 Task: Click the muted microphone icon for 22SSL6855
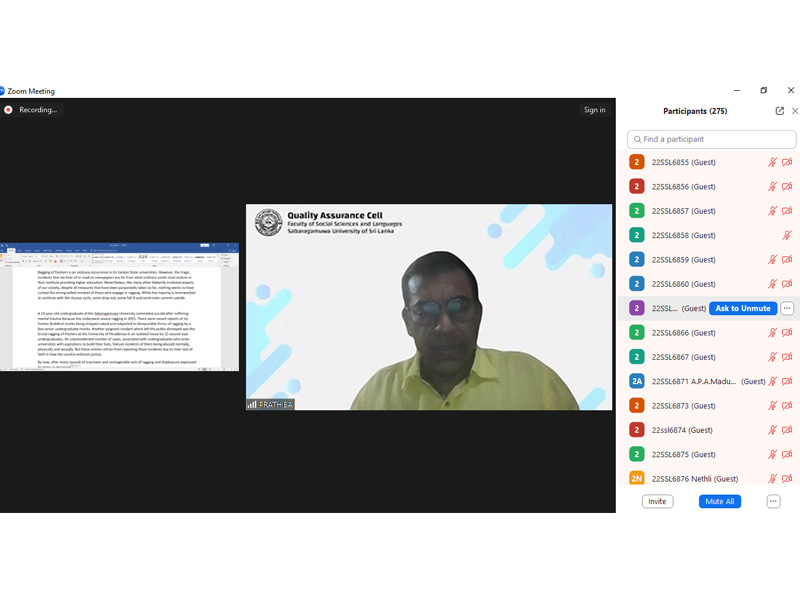[x=772, y=162]
